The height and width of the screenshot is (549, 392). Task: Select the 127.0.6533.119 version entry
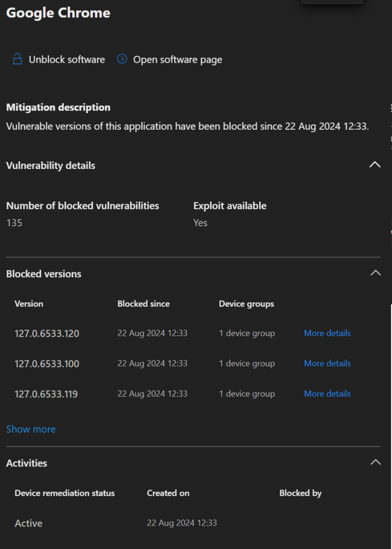pos(46,394)
